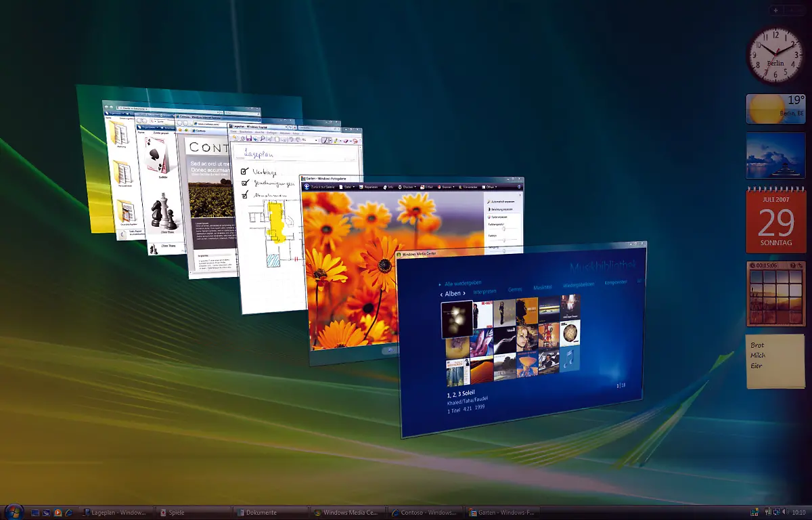Screen dimensions: 812x520
Task: Expand the Datei dropdown in Fotogalerie
Action: (x=348, y=187)
